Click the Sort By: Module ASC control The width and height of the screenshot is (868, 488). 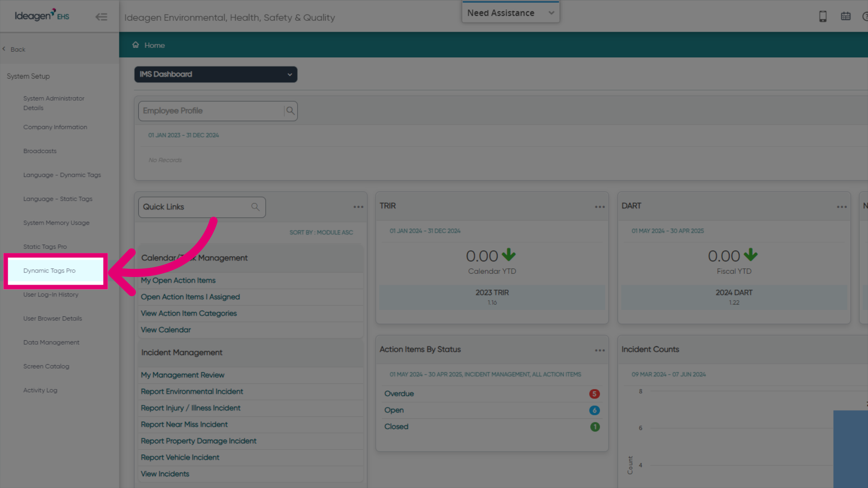pyautogui.click(x=321, y=232)
